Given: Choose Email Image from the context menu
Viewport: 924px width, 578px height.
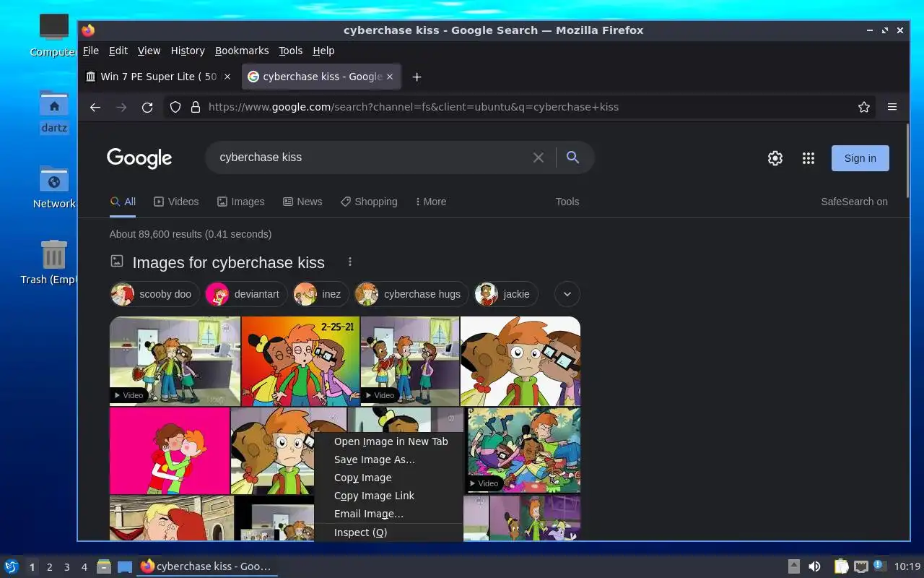Looking at the screenshot, I should click(388, 514).
